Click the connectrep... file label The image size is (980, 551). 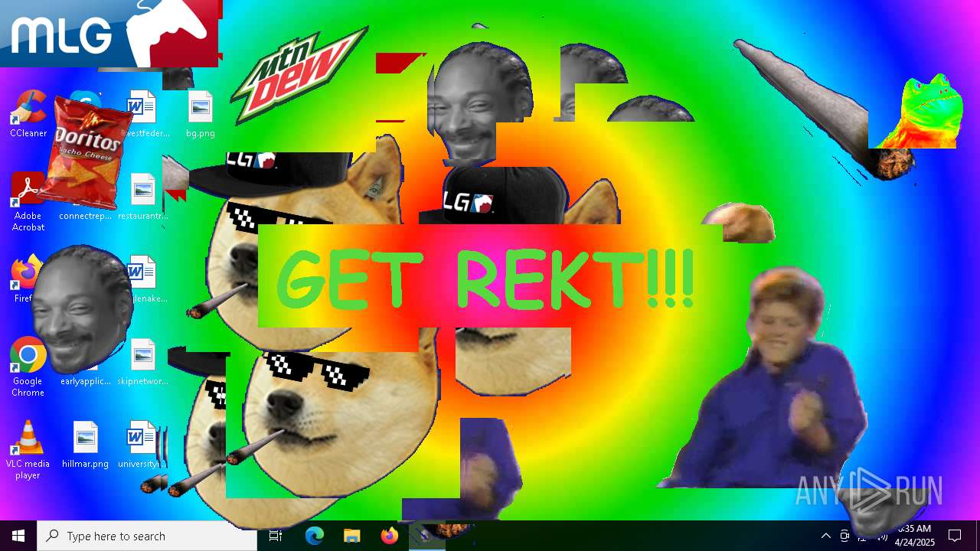coord(86,216)
